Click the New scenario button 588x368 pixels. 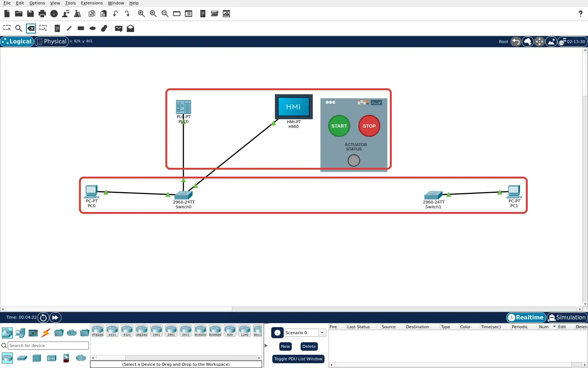click(286, 346)
